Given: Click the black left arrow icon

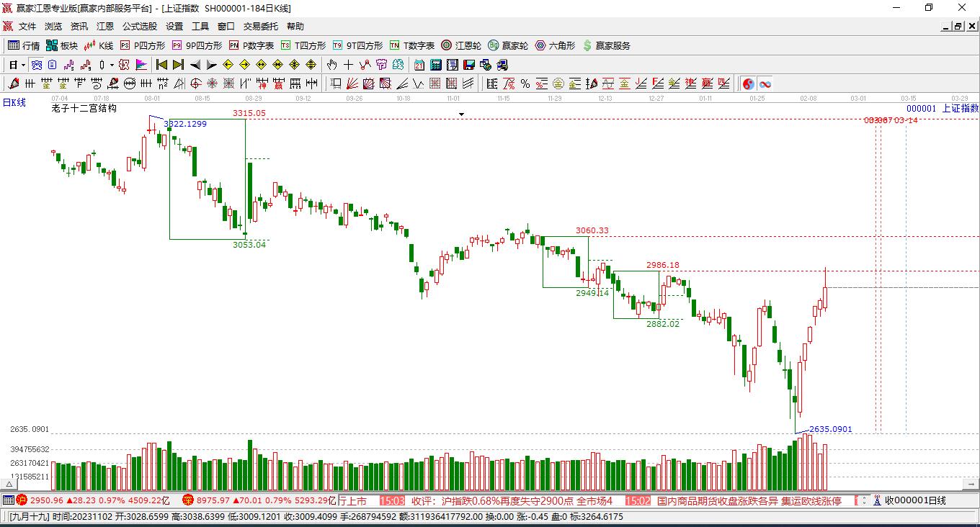Looking at the screenshot, I should (195, 65).
